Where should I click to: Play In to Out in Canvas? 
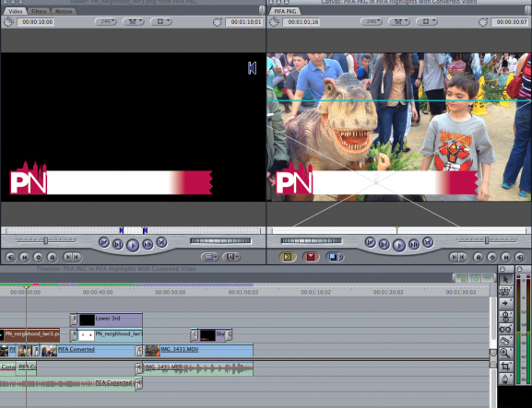point(384,244)
